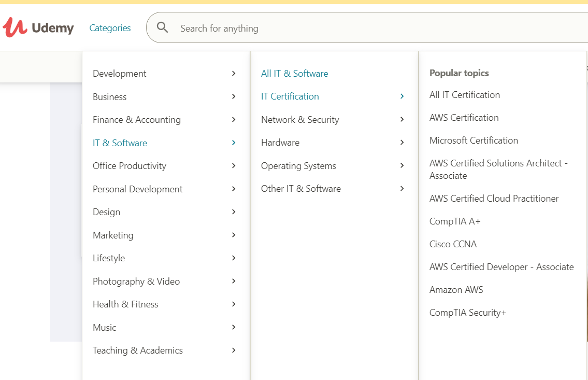Viewport: 588px width, 380px height.
Task: Select the Development category
Action: 119,74
